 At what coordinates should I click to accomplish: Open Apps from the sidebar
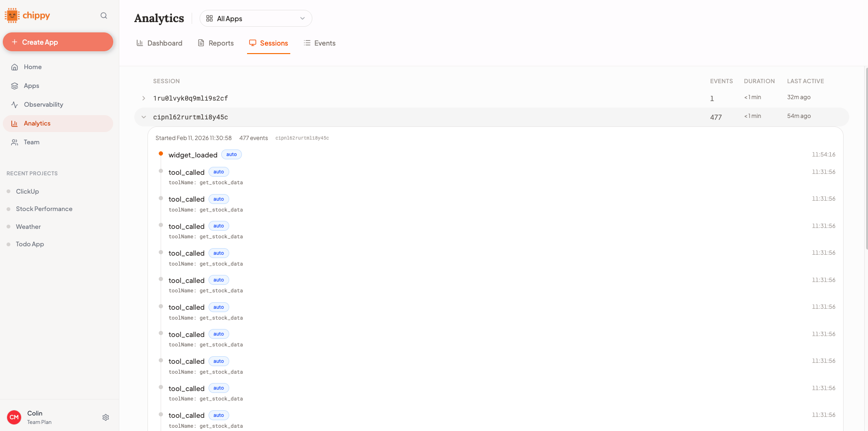pyautogui.click(x=58, y=86)
